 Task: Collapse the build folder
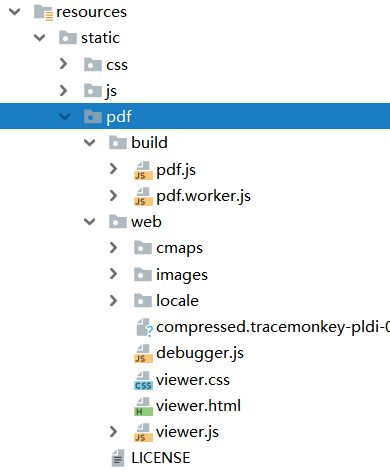[90, 143]
